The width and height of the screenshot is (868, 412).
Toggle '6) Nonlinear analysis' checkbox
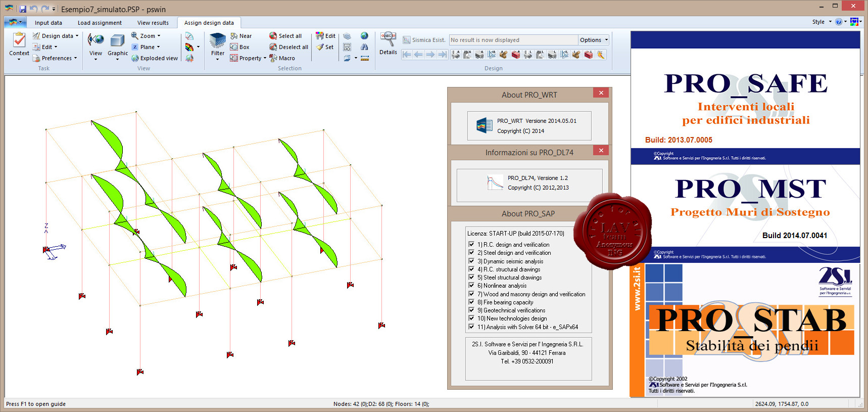[471, 286]
